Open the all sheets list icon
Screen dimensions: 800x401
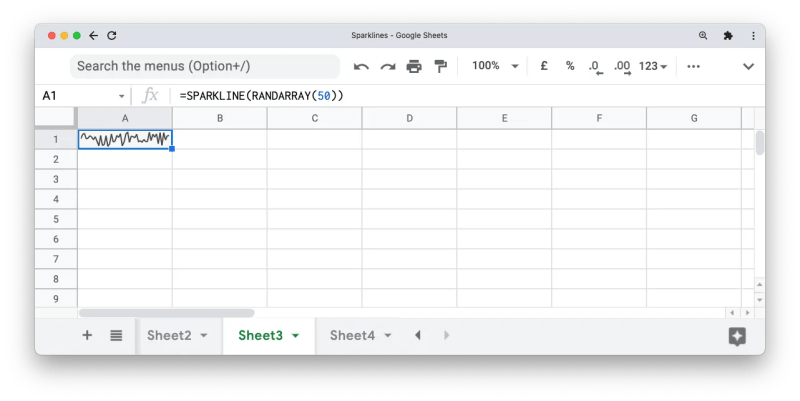(x=116, y=336)
